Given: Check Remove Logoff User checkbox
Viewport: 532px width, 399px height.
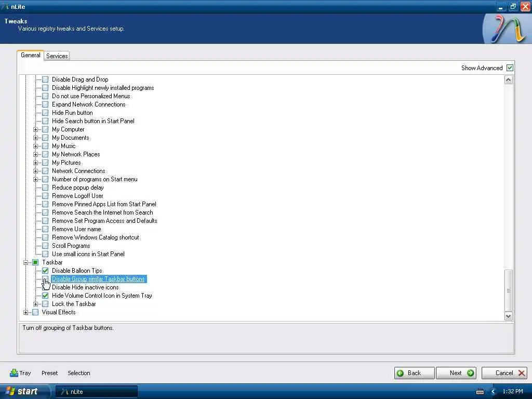Looking at the screenshot, I should (45, 196).
